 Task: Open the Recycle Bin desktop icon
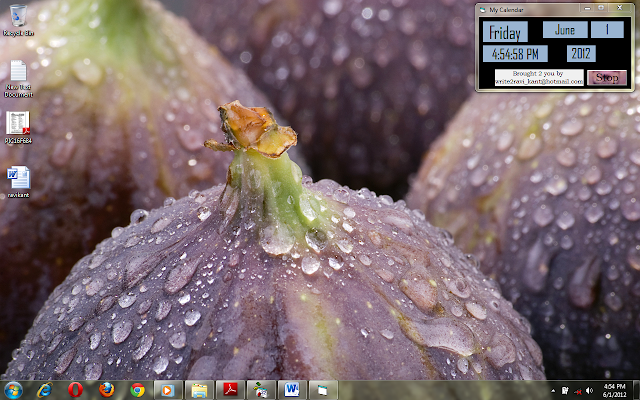pos(18,20)
